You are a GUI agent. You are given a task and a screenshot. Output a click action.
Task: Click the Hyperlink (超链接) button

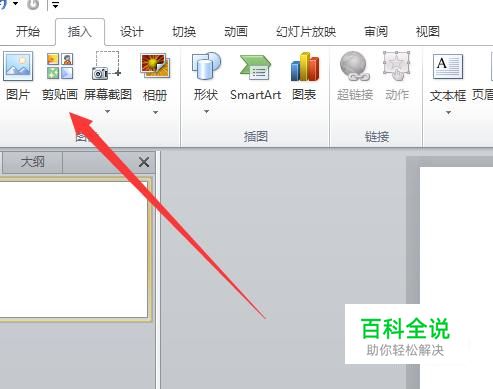point(355,76)
